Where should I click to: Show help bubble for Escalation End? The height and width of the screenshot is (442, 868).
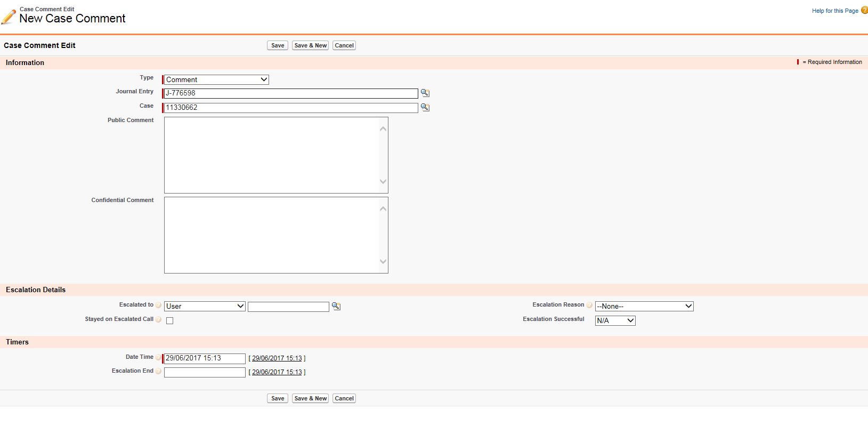click(x=158, y=371)
